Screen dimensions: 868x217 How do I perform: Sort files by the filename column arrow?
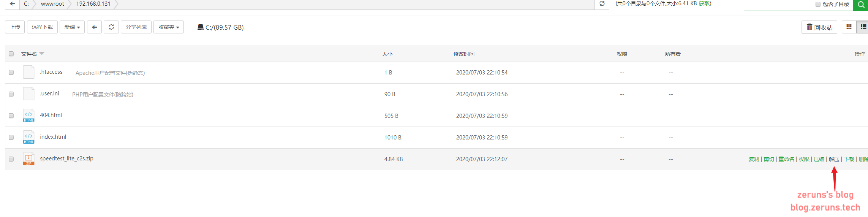42,54
